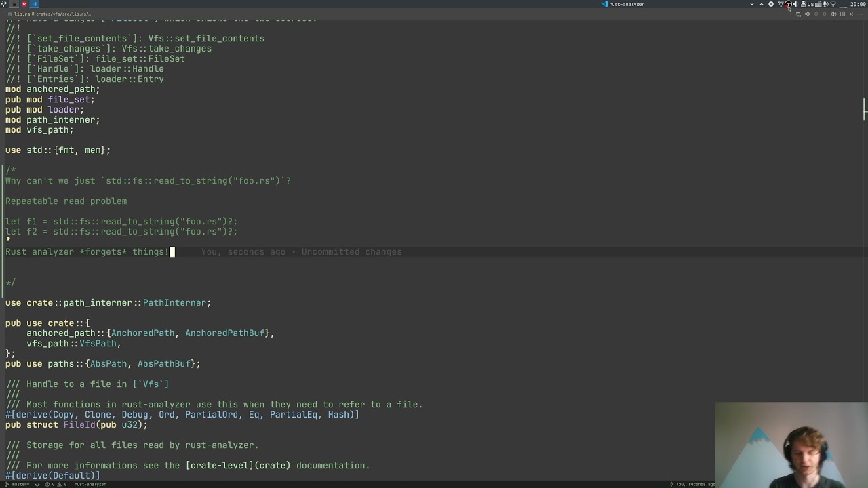Viewport: 868px width, 488px height.
Task: Open the volume speaker tray icon
Action: [795, 4]
